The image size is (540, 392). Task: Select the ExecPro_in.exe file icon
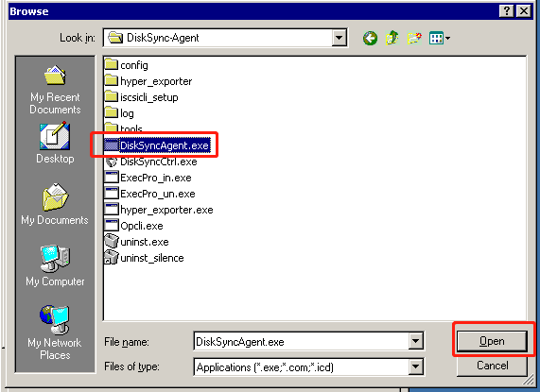[112, 177]
